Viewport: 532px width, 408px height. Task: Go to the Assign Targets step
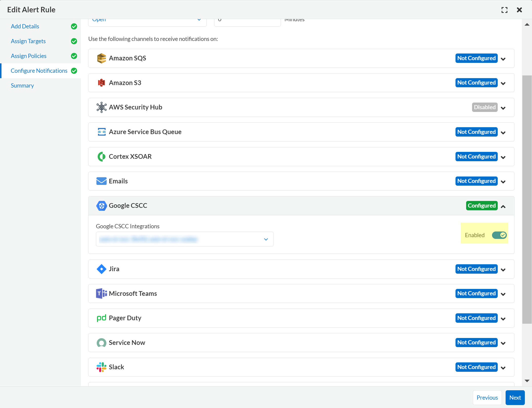tap(28, 41)
